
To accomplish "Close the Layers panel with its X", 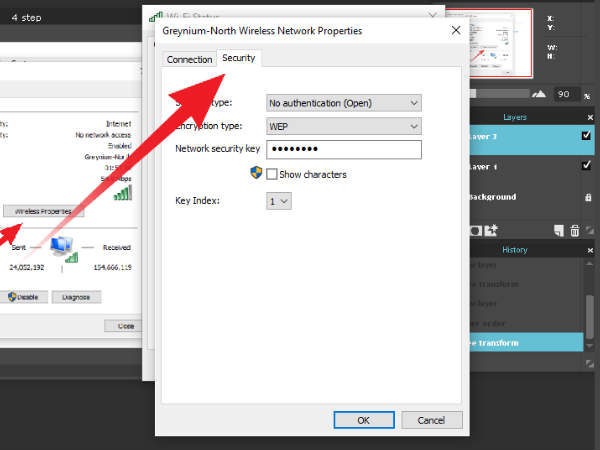I will point(589,117).
